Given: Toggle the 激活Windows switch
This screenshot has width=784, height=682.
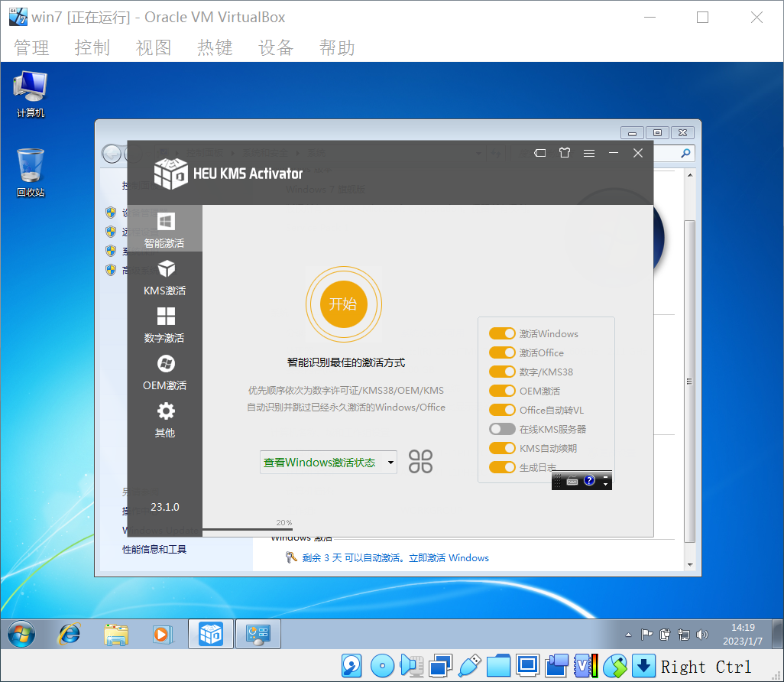Looking at the screenshot, I should 502,333.
